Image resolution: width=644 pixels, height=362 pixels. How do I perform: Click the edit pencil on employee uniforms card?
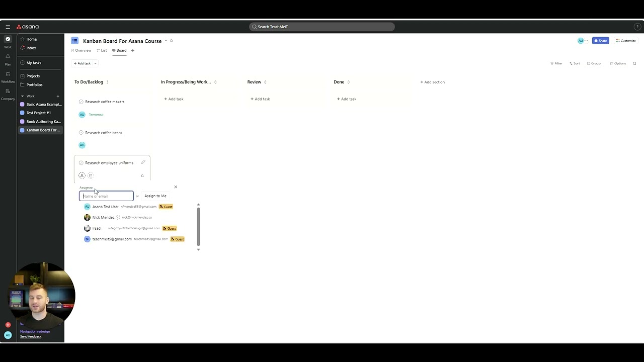point(143,162)
